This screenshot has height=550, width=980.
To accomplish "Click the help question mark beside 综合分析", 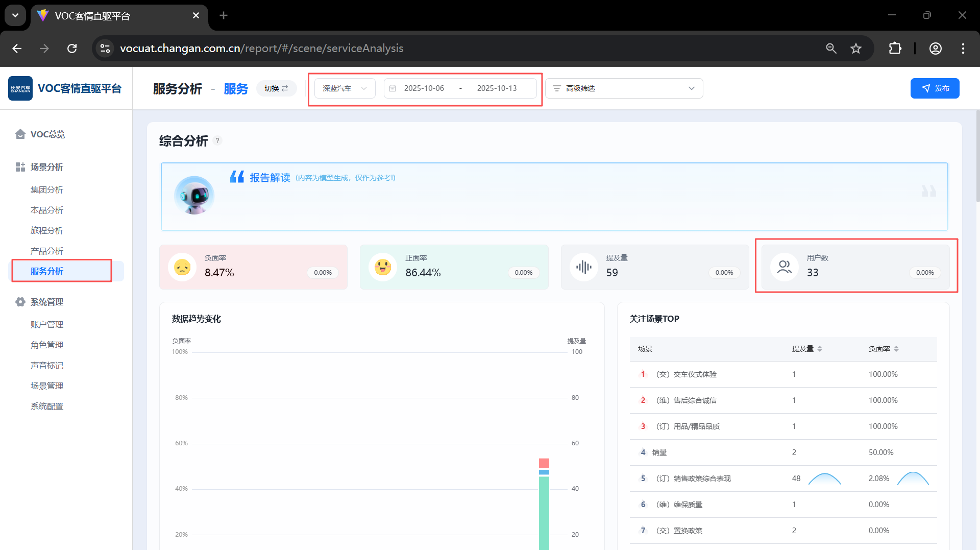I will [x=217, y=141].
